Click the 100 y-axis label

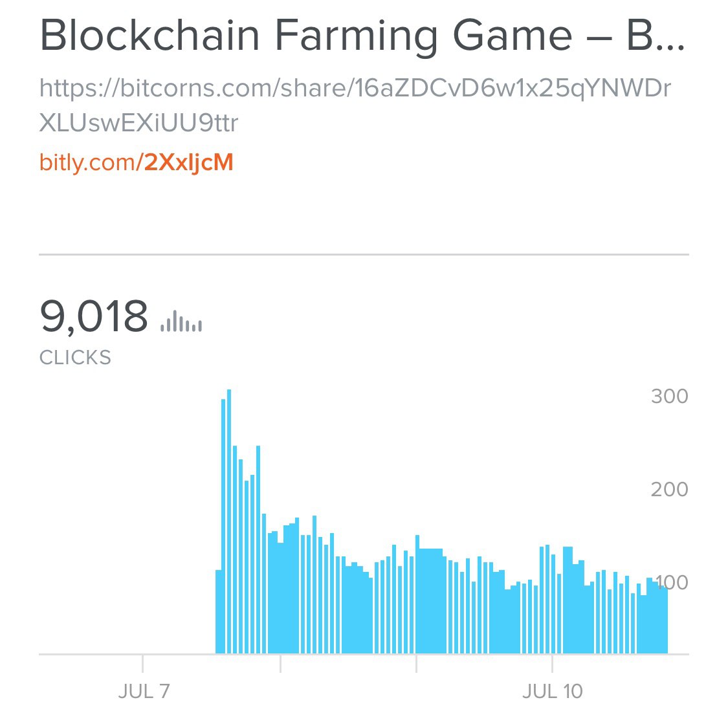click(x=671, y=582)
